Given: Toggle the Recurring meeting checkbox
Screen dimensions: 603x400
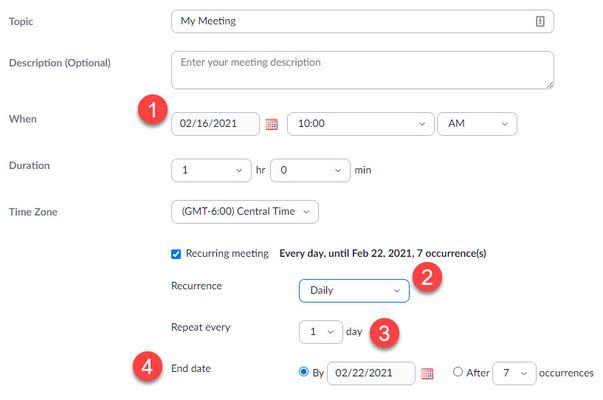Looking at the screenshot, I should [x=177, y=254].
